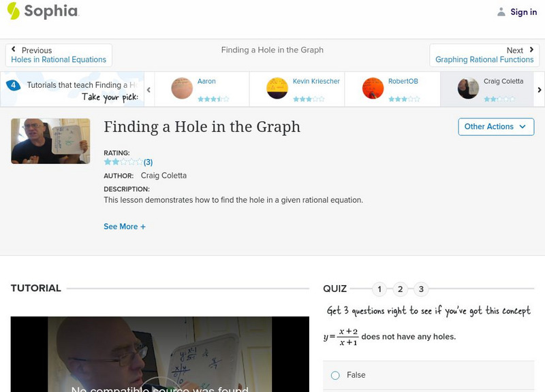This screenshot has width=545, height=392.
Task: Jump to quiz question 2 step
Action: pos(401,289)
